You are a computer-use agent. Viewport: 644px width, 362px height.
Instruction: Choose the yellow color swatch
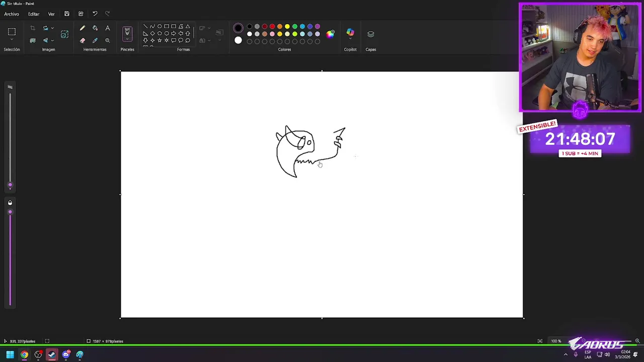coord(287,27)
